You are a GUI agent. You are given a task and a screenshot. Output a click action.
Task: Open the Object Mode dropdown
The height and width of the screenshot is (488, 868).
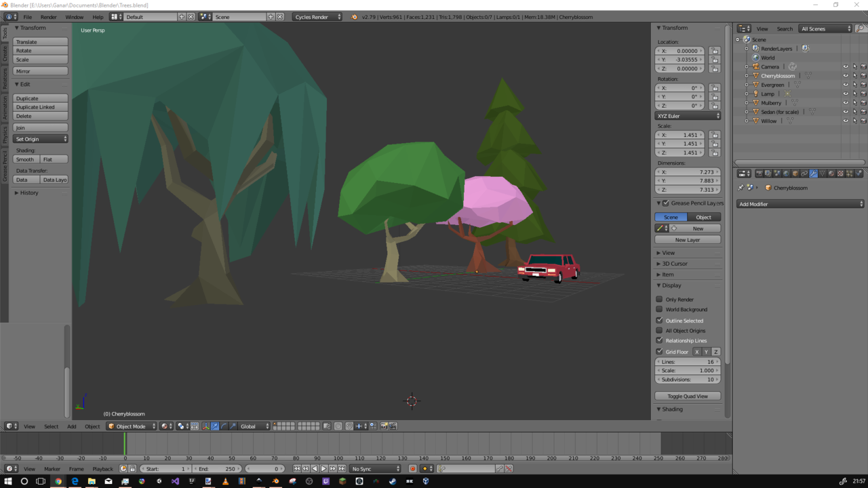131,426
